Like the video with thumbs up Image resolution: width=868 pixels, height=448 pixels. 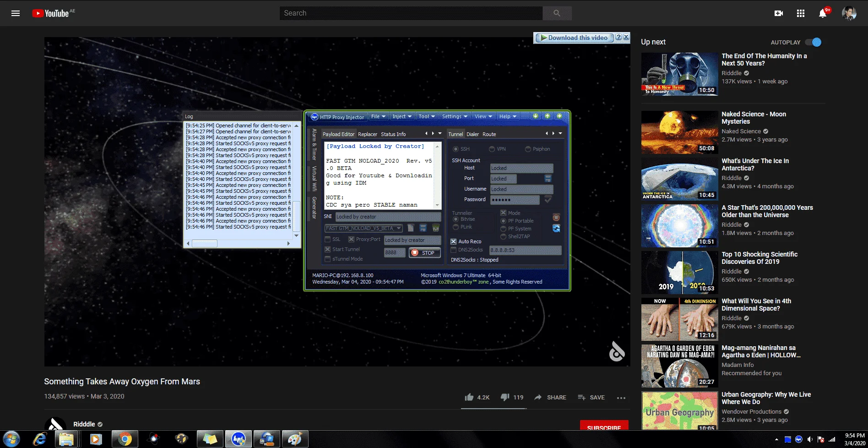click(x=469, y=397)
